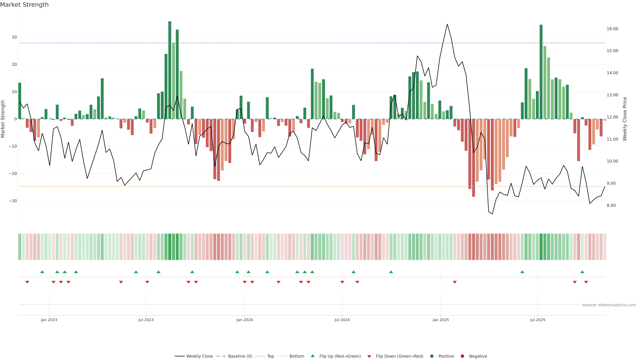This screenshot has width=644, height=362.
Task: Click the Jul 2025 x-axis label
Action: [538, 320]
